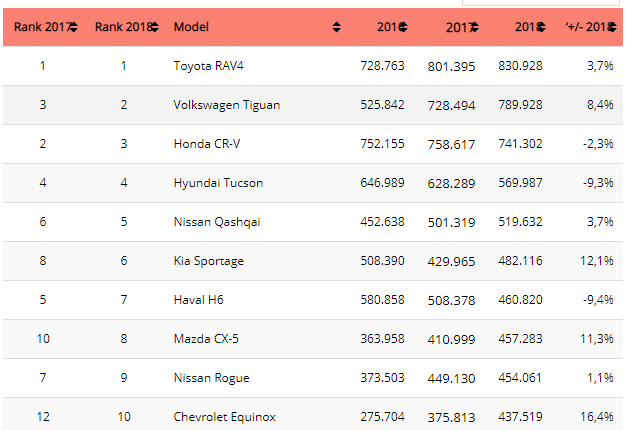626x430 pixels.
Task: Click Chevrolet Equinox 2017 value 375.813
Action: click(451, 418)
